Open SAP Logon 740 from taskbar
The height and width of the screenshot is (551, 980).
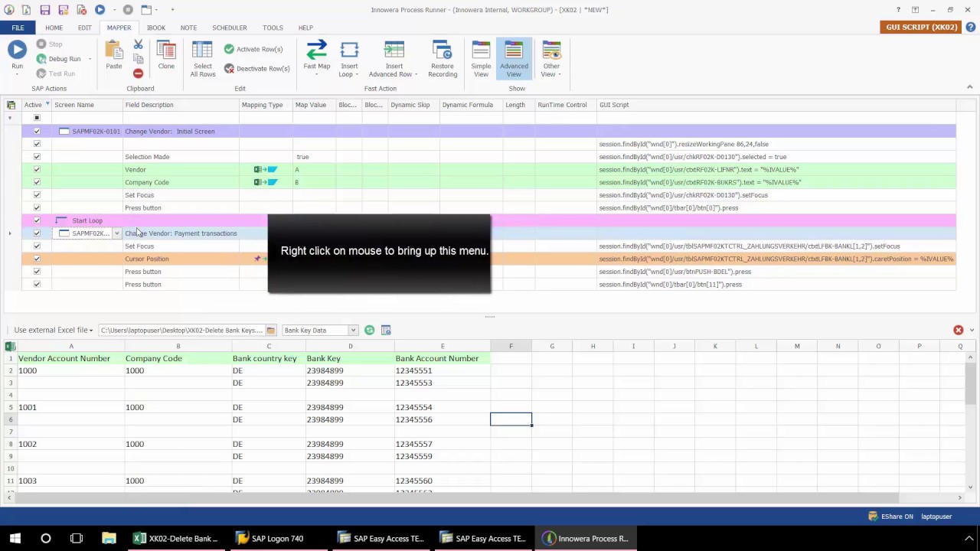point(269,538)
